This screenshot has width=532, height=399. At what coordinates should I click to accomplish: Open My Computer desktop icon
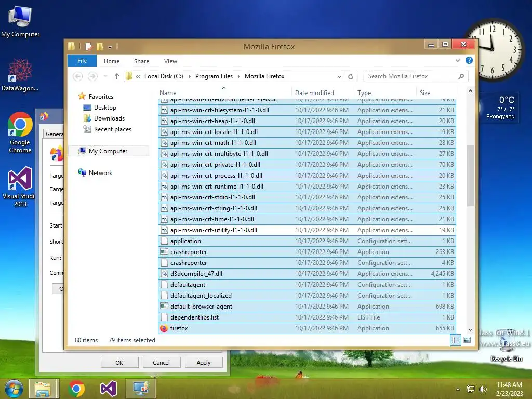click(x=20, y=21)
